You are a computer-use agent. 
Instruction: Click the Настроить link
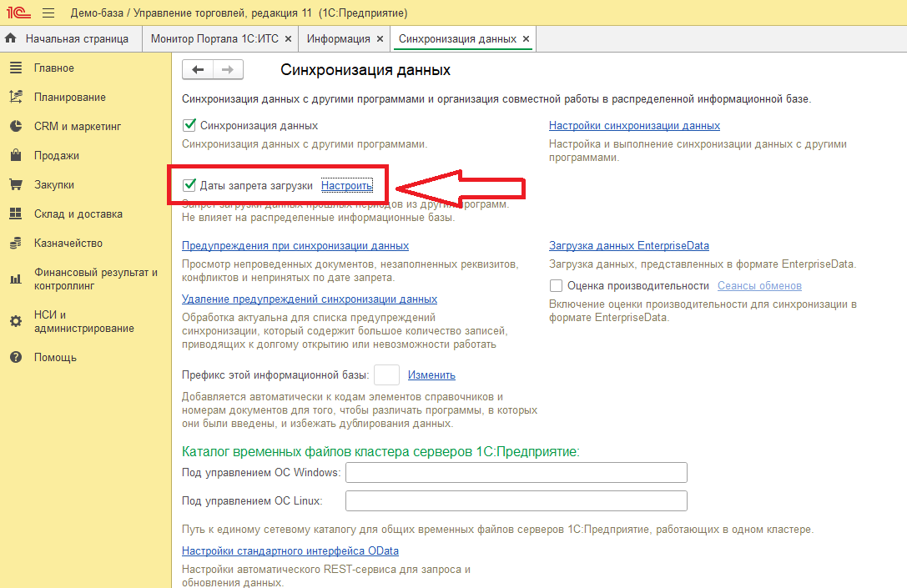(x=347, y=186)
